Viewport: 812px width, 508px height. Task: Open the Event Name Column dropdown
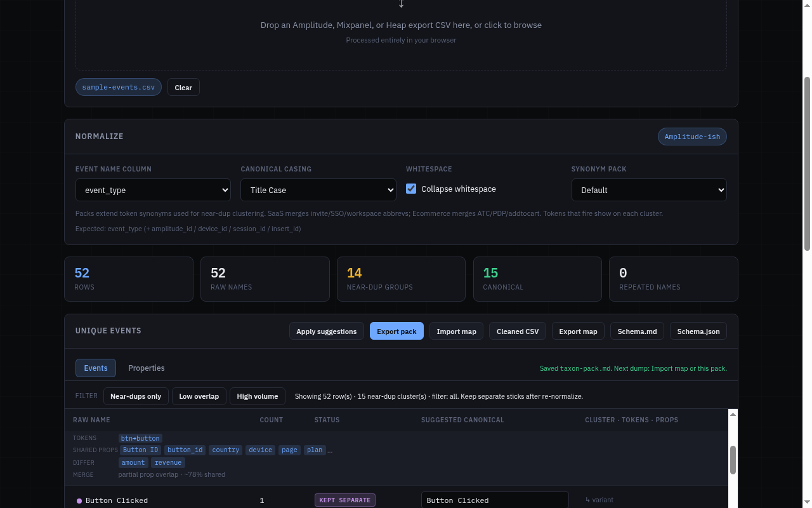pyautogui.click(x=153, y=190)
